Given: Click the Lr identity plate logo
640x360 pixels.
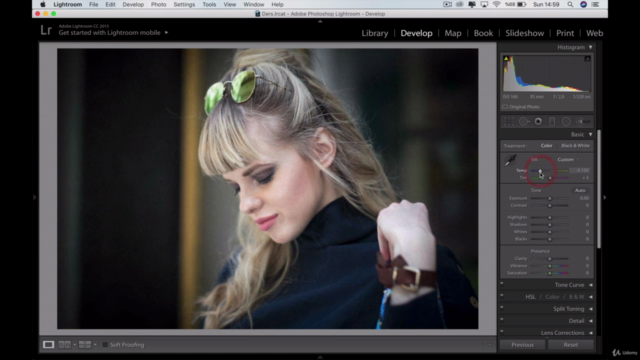Looking at the screenshot, I should pos(46,30).
